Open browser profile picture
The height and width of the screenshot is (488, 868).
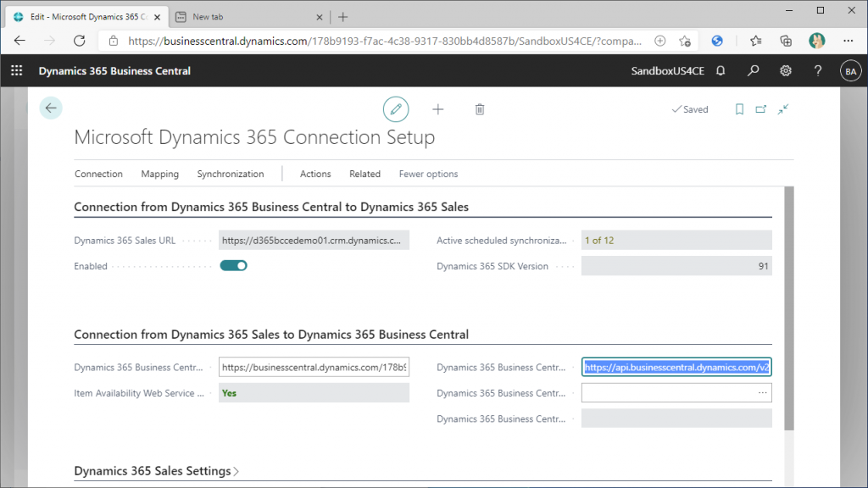pos(816,41)
